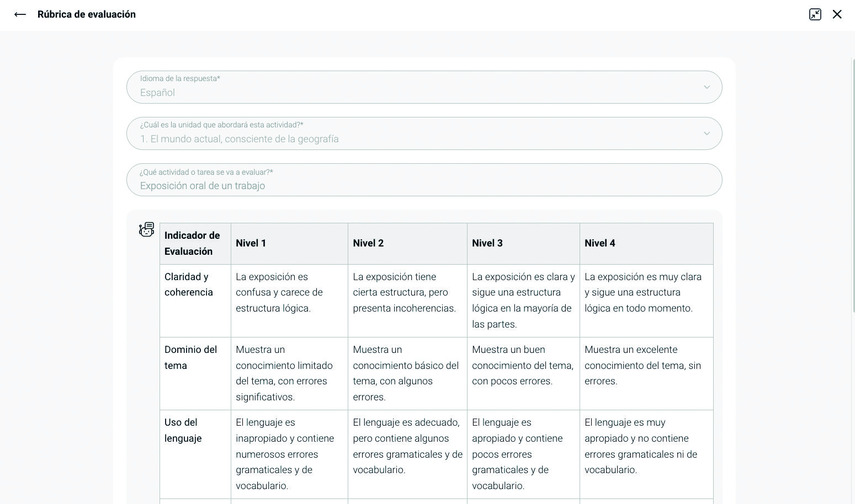The width and height of the screenshot is (855, 504).
Task: Click the Rúbrica de evaluación title
Action: point(87,14)
